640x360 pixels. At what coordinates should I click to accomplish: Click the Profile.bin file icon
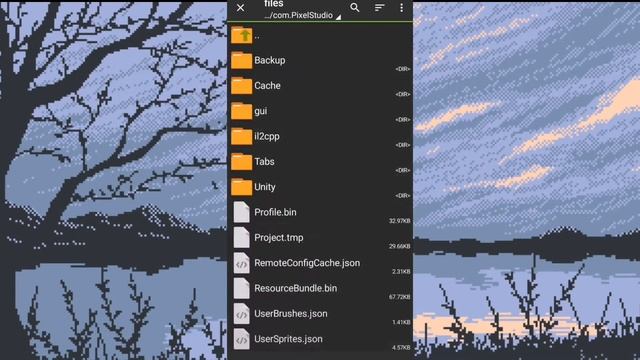point(241,212)
